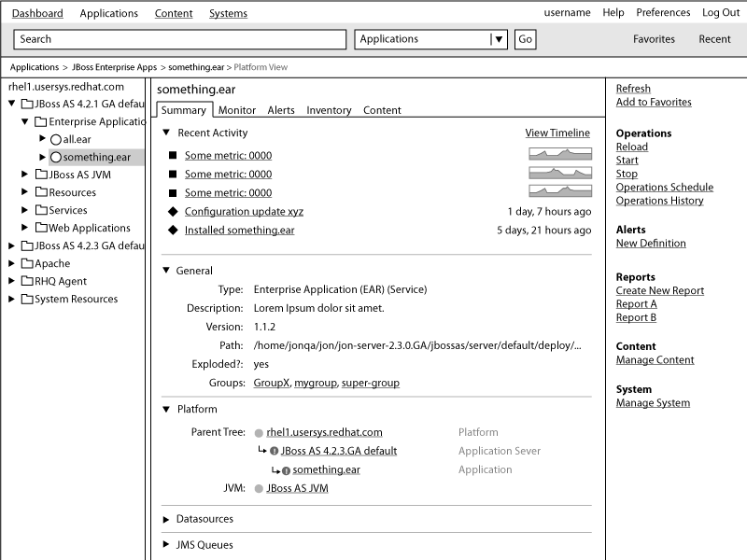Viewport: 747px width, 560px height.
Task: Collapse the Recent Activity section
Action: (166, 133)
